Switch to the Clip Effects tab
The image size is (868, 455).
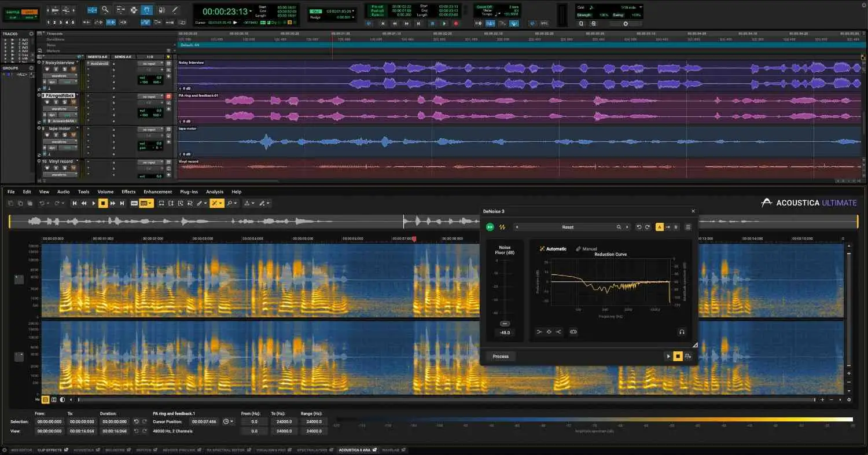coord(52,450)
